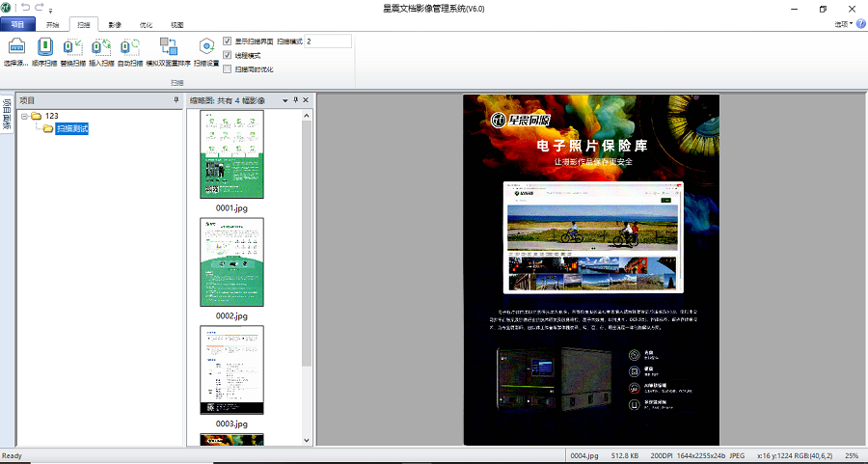Select the 扫描测试 tree item
This screenshot has height=464, width=868.
click(x=72, y=129)
